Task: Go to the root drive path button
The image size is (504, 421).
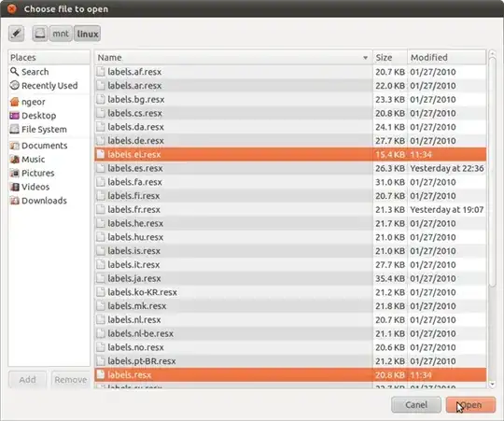Action: tap(40, 34)
